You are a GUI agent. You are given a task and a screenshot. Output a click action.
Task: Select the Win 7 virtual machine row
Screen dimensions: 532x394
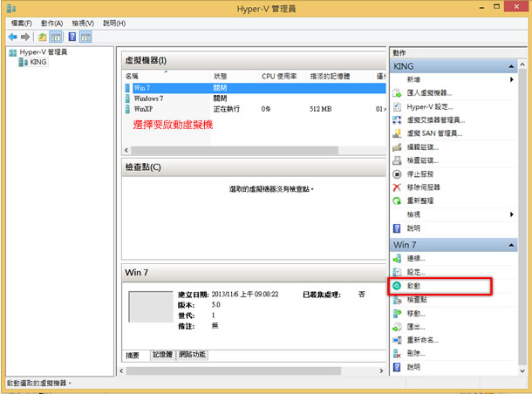(256, 88)
